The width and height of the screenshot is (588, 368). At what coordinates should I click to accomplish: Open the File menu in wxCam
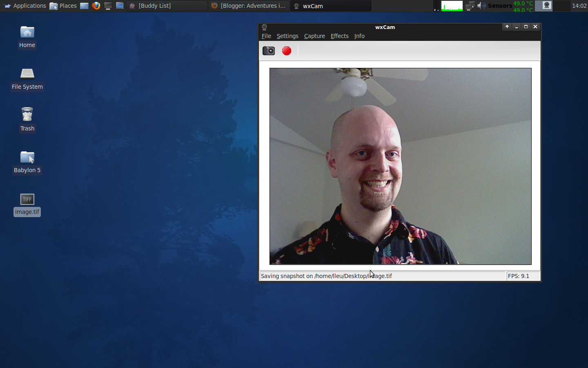click(266, 36)
